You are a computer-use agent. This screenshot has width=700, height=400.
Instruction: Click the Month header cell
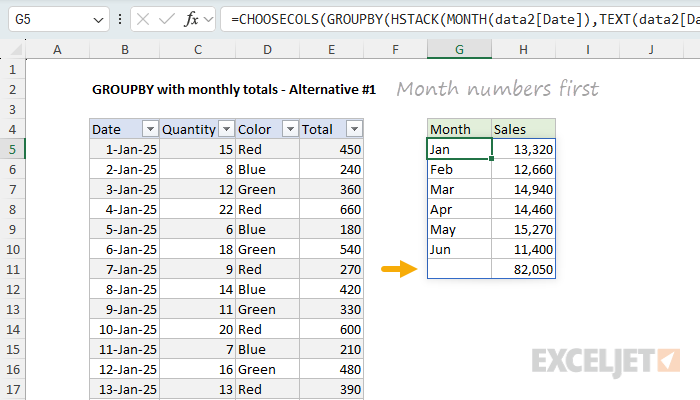[x=459, y=129]
